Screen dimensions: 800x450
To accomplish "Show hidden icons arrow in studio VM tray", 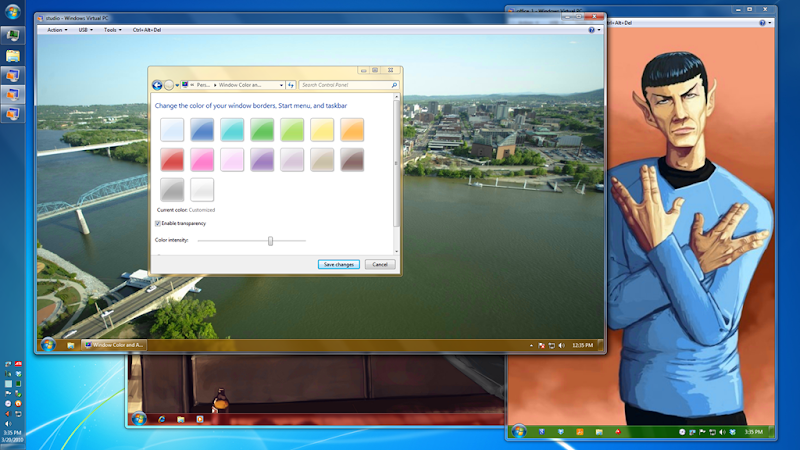I will [x=531, y=345].
